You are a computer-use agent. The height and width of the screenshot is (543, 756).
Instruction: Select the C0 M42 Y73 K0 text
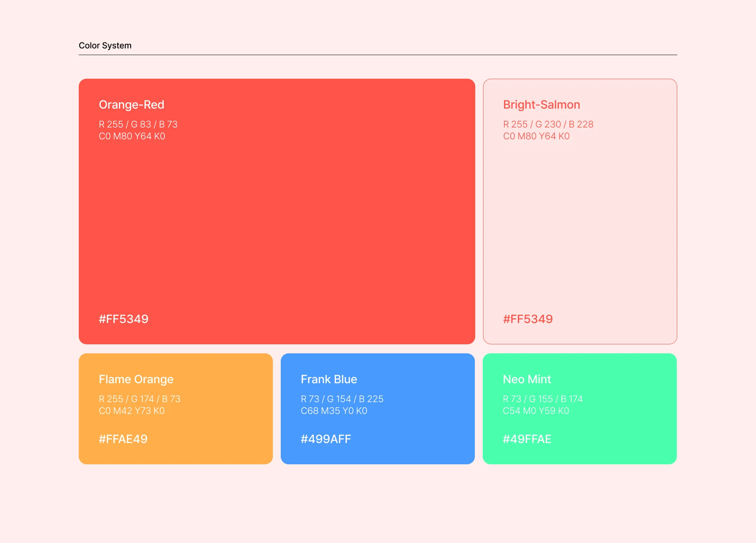coord(132,411)
